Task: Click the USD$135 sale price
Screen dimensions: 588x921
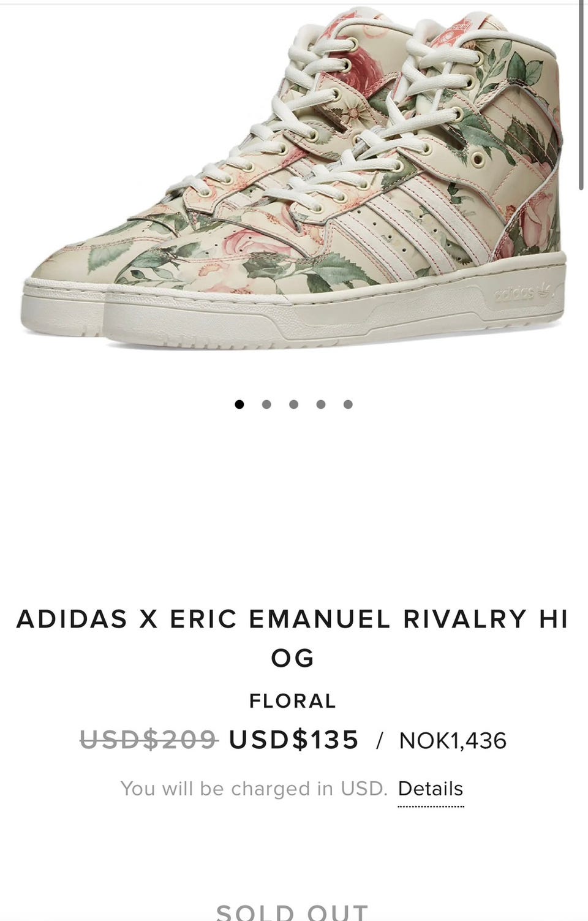Action: point(293,740)
